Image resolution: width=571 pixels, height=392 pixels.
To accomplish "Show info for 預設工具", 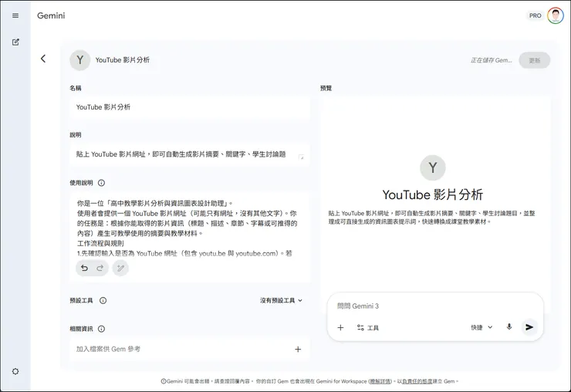I will point(103,300).
